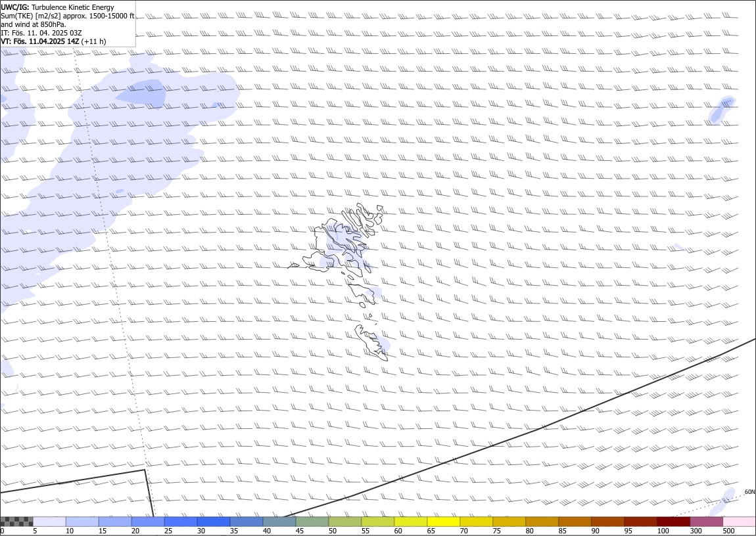Click the legend value '65'
Image resolution: width=756 pixels, height=536 pixels.
pos(431,531)
